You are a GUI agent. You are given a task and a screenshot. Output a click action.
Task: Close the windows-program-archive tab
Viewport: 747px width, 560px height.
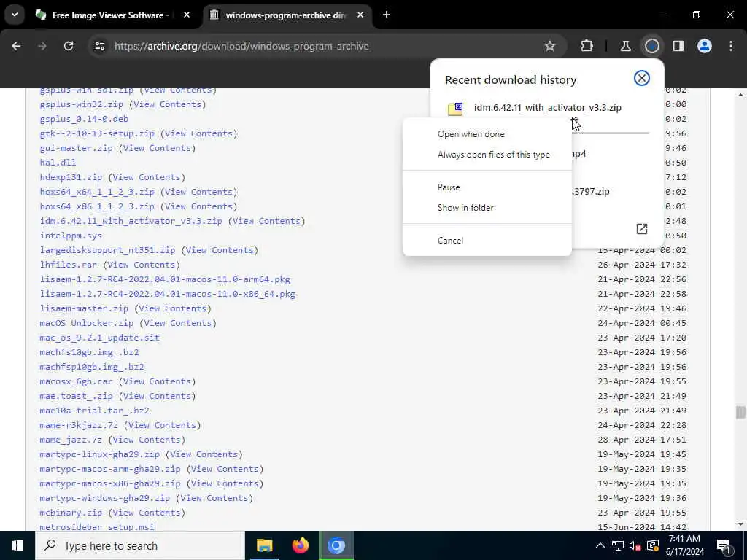pos(360,15)
